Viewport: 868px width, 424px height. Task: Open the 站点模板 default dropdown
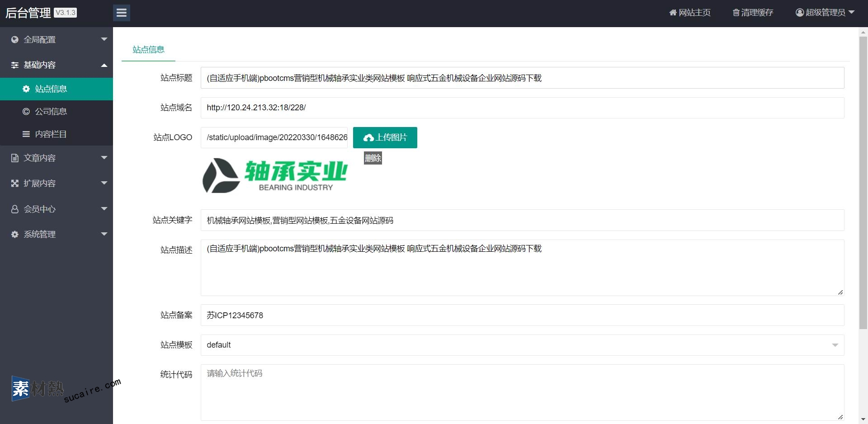click(522, 345)
